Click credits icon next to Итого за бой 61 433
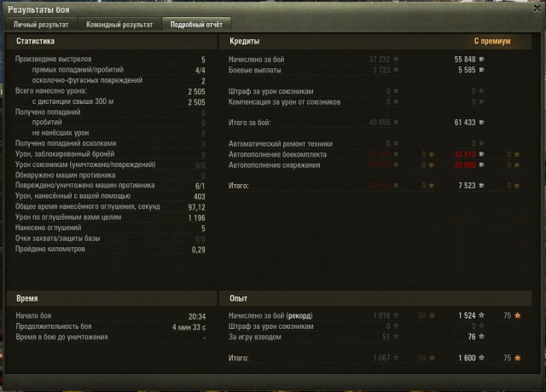 pos(481,123)
